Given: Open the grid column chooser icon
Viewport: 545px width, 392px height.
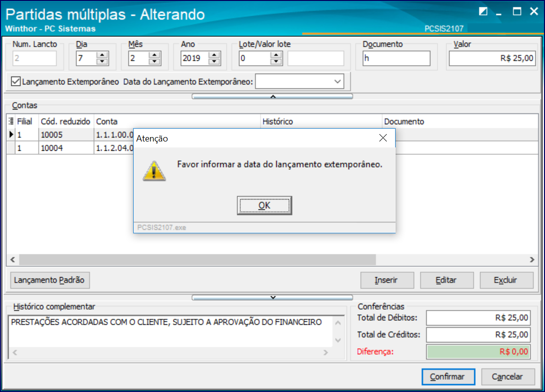Looking at the screenshot, I should click(x=11, y=121).
